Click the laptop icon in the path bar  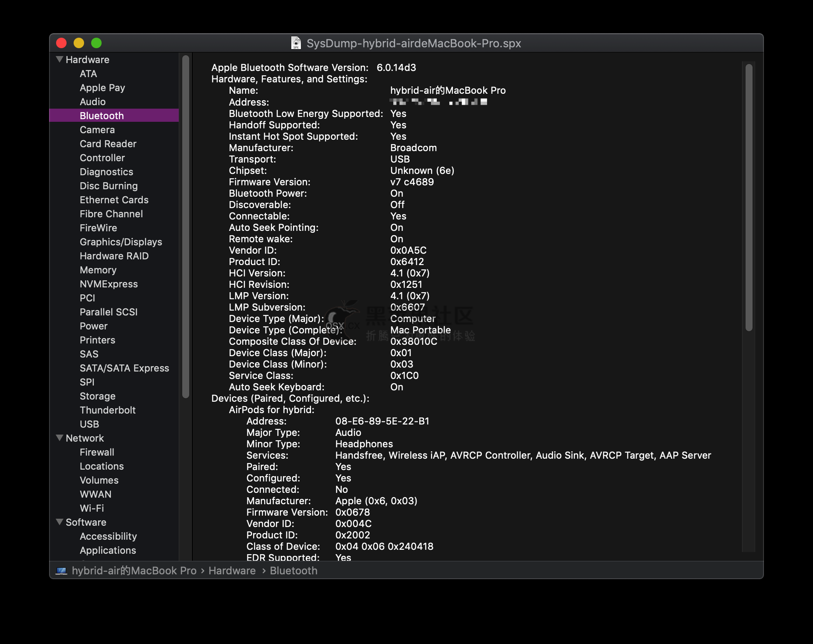[61, 571]
